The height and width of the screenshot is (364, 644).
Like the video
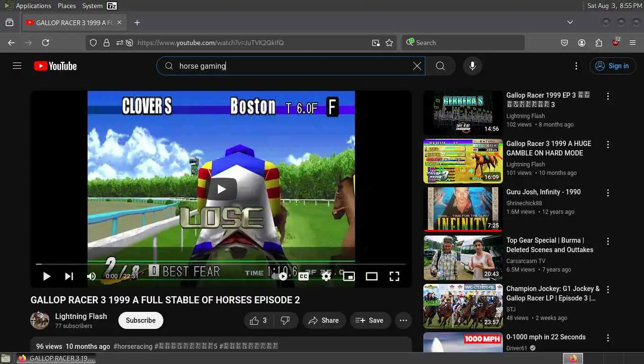click(258, 320)
